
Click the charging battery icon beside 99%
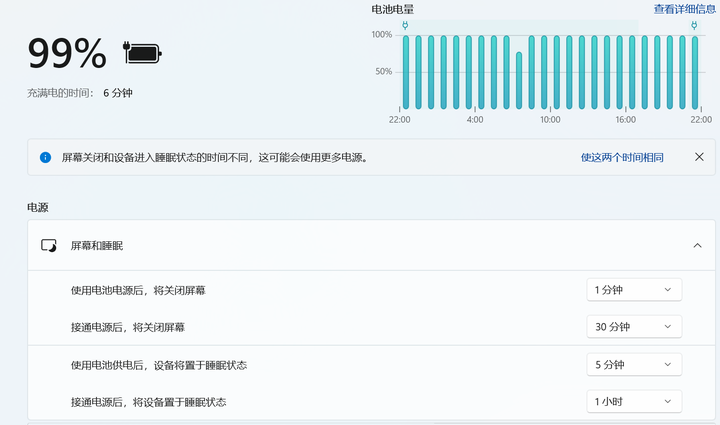coord(142,53)
